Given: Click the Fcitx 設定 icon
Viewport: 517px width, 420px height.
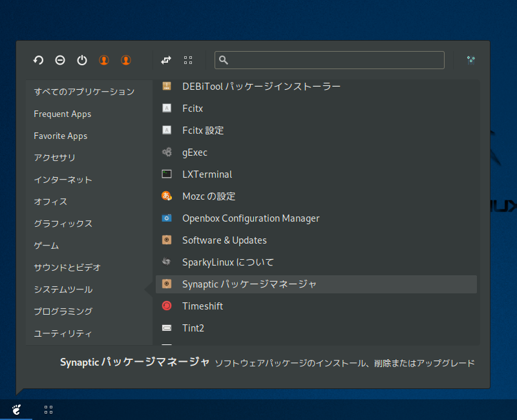Looking at the screenshot, I should (x=167, y=131).
